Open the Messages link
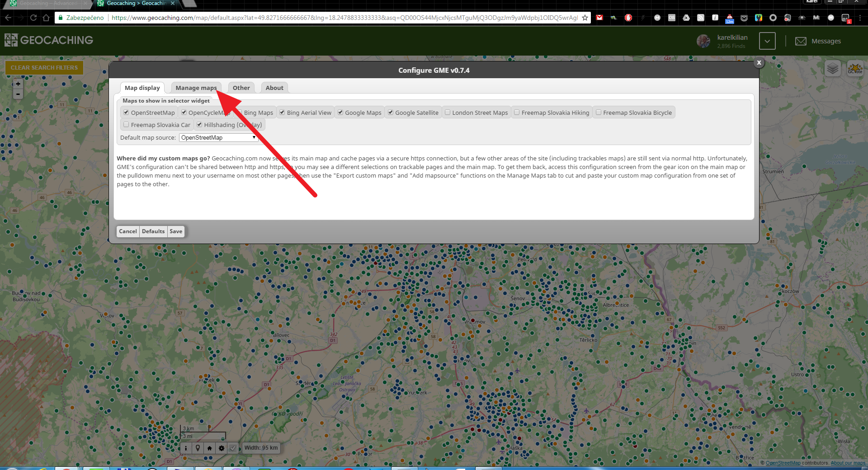The image size is (868, 470). point(826,41)
